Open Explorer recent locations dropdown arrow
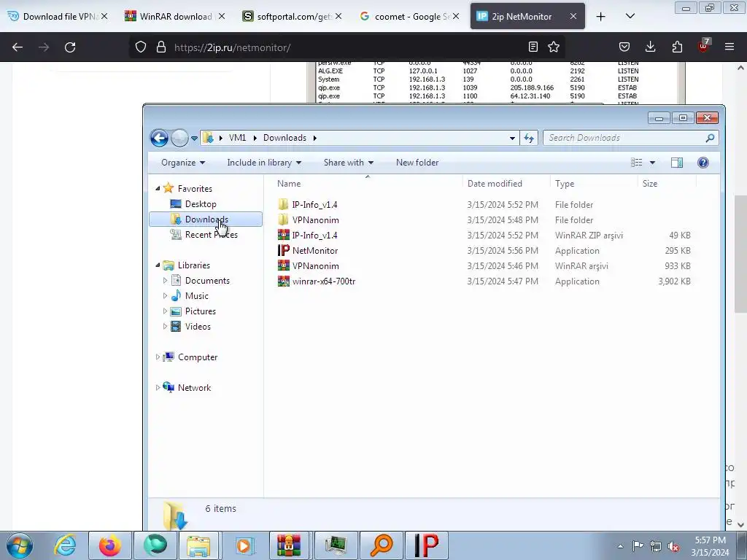747x560 pixels. [x=194, y=139]
